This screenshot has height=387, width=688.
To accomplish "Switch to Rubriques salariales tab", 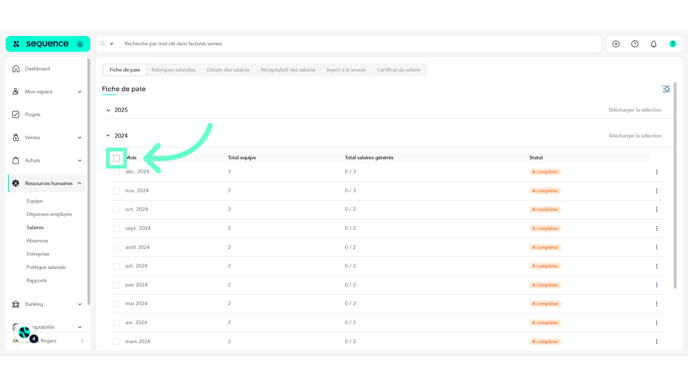I will click(173, 70).
